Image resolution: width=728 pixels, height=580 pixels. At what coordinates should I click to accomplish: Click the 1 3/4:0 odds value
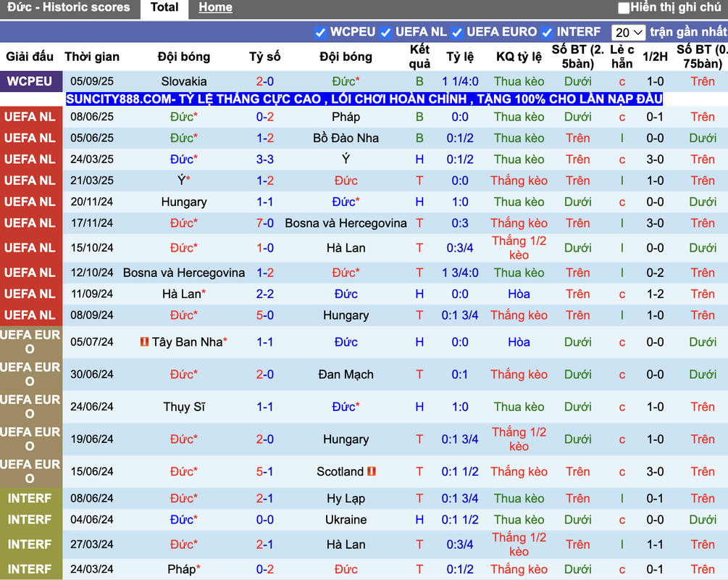coord(460,273)
